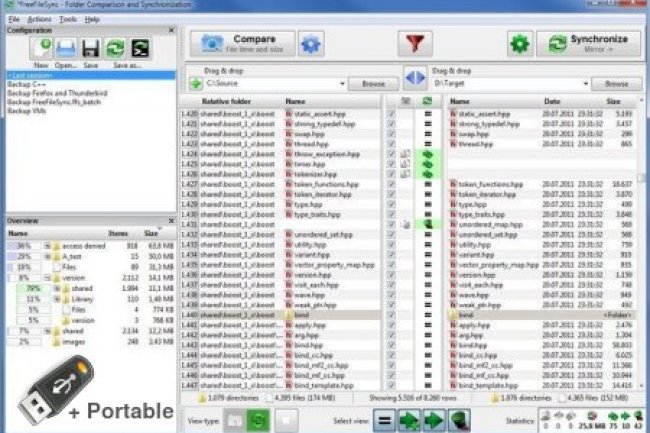
Task: Add a folder pair with the green plus
Action: point(195,83)
